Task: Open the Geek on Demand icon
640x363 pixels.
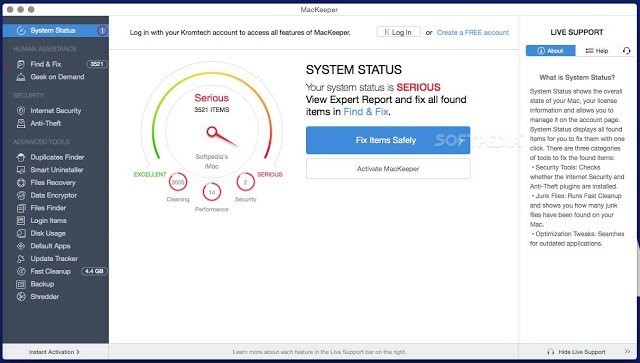Action: point(21,77)
